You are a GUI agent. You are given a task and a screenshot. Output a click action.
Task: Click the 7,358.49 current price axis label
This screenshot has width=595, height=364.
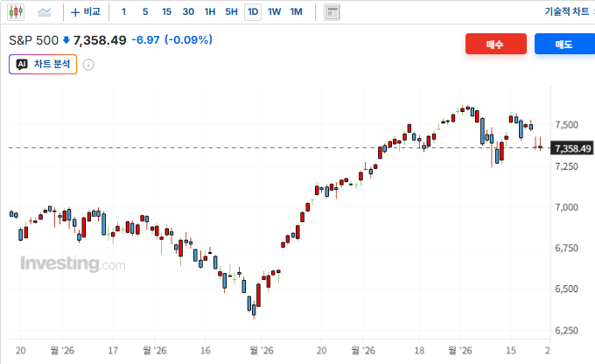click(x=573, y=149)
